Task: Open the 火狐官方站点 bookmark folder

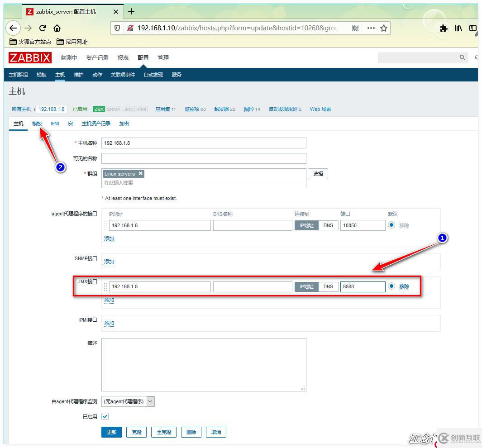Action: point(30,42)
